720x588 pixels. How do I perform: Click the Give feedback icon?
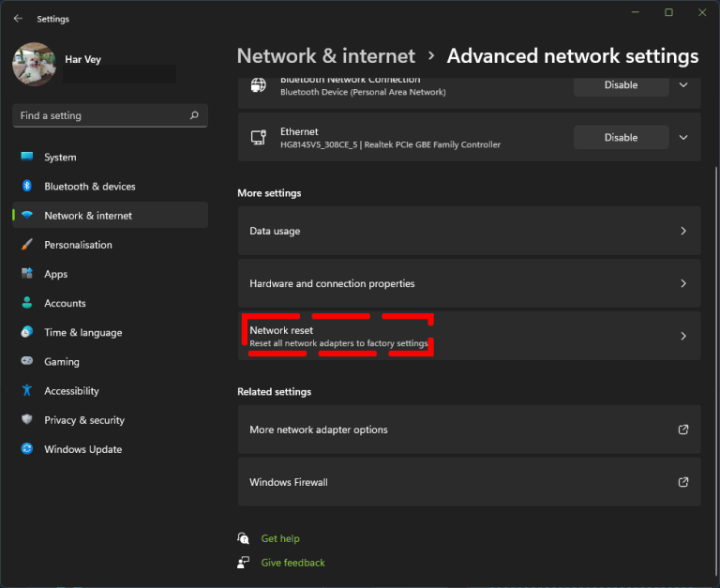[x=244, y=563]
